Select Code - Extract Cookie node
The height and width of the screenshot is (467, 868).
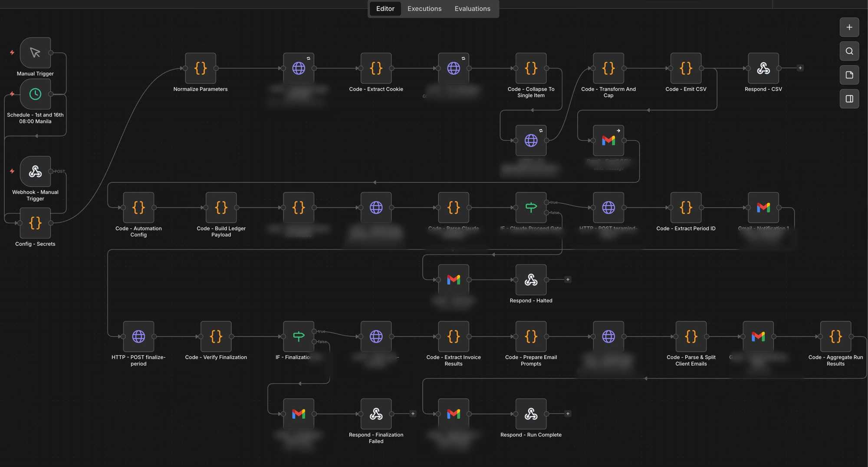click(x=376, y=68)
